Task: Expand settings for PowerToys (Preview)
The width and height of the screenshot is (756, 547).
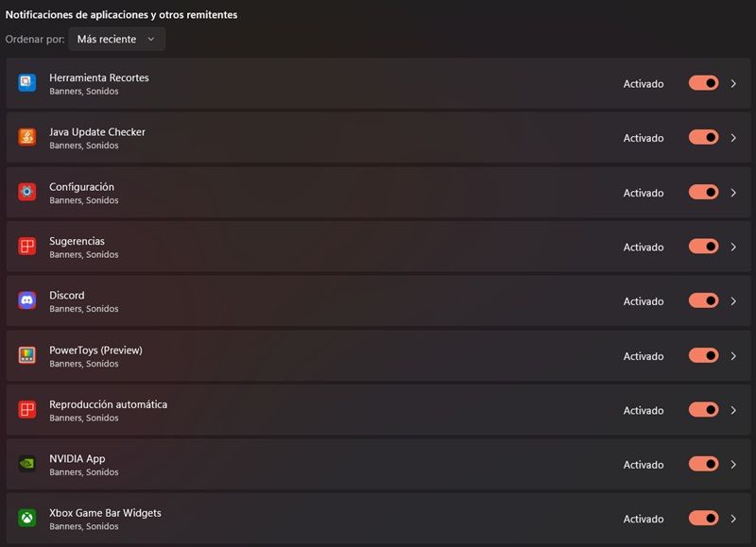Action: pos(733,355)
